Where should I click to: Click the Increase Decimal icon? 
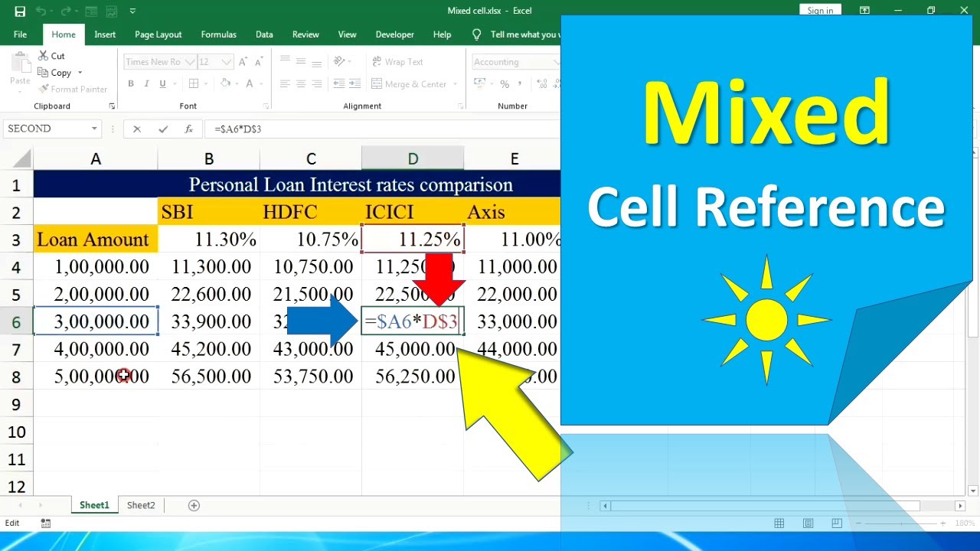542,84
